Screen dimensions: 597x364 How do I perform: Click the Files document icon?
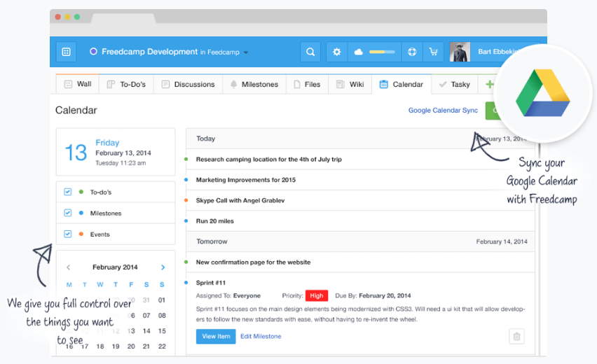(297, 84)
